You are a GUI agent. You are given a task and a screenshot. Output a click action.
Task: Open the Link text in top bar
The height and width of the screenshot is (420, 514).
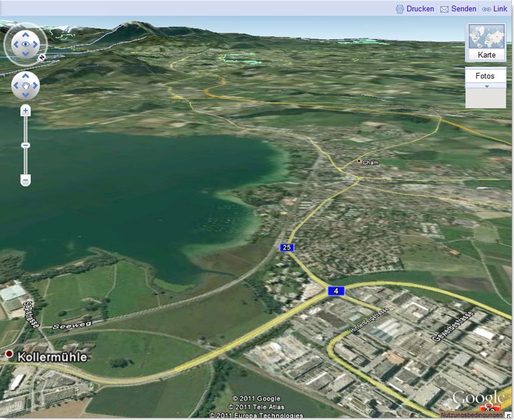(500, 9)
